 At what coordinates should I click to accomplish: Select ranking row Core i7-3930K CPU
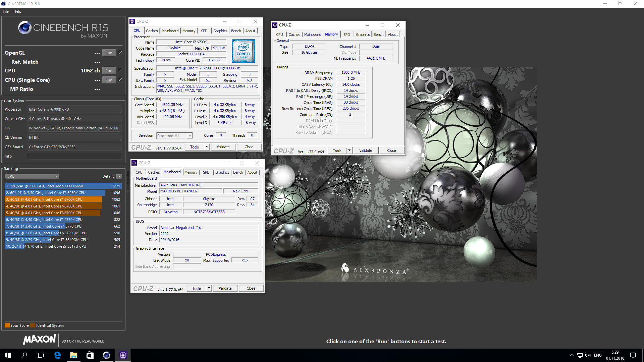[63, 193]
